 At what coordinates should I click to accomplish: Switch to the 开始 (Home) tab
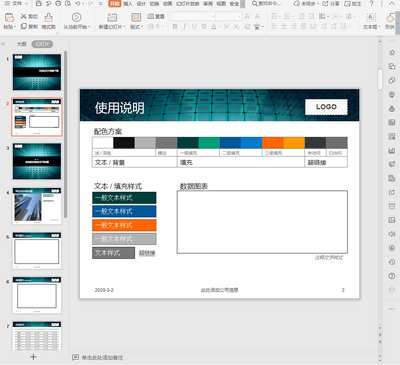(114, 4)
